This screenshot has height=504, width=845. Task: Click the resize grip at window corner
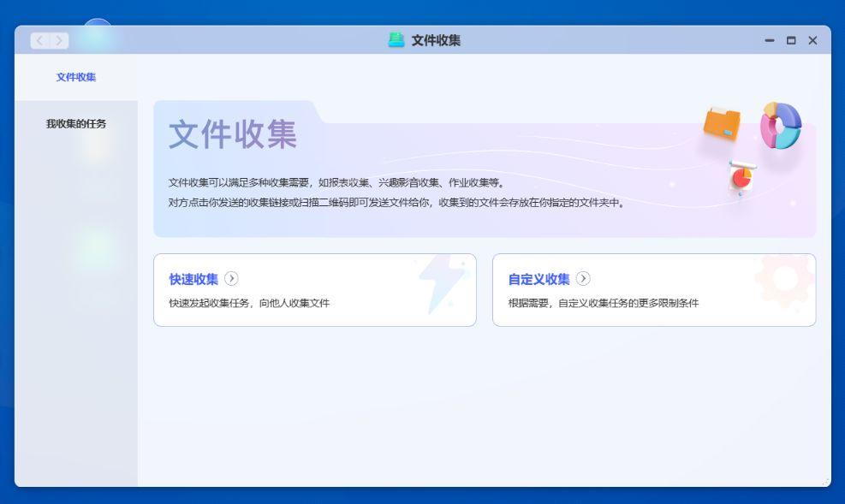pyautogui.click(x=825, y=482)
